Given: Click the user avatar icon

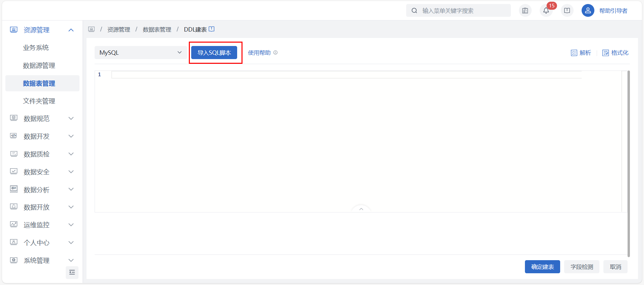Looking at the screenshot, I should 588,10.
